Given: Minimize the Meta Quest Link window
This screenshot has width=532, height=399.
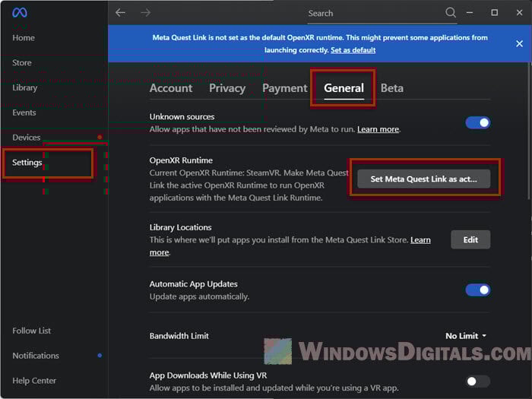Looking at the screenshot, I should pos(470,13).
